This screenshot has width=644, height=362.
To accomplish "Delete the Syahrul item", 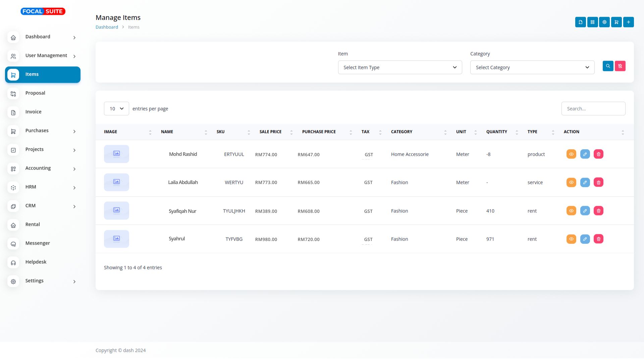I will [598, 239].
